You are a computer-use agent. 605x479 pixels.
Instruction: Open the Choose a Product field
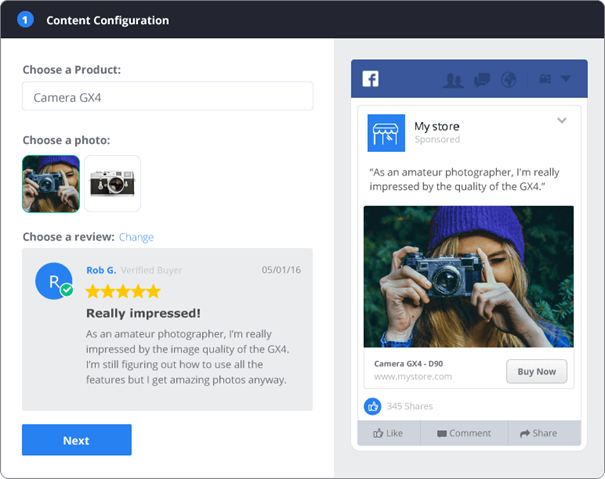pyautogui.click(x=167, y=97)
